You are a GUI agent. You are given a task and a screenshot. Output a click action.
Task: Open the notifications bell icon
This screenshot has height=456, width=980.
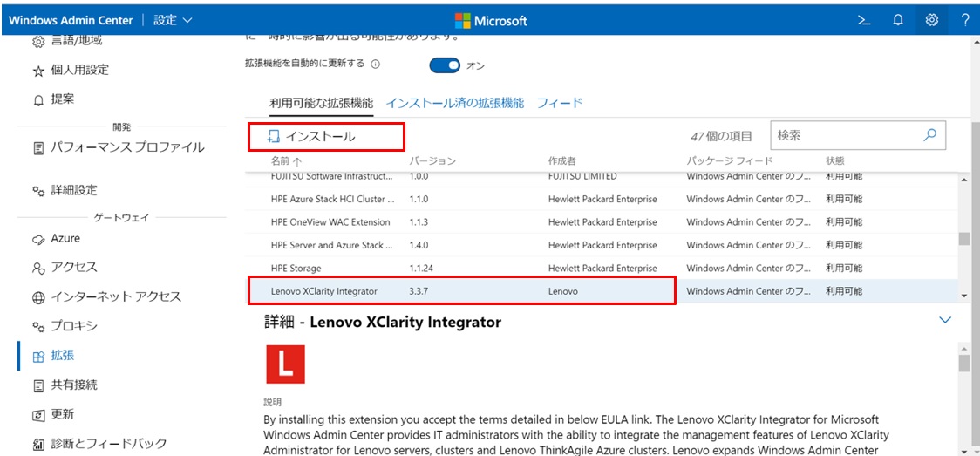898,20
